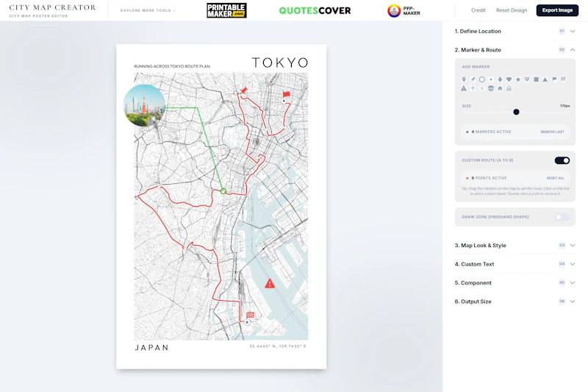Image resolution: width=588 pixels, height=392 pixels.
Task: Enable the Draw Zone freehand toggle
Action: (x=562, y=217)
